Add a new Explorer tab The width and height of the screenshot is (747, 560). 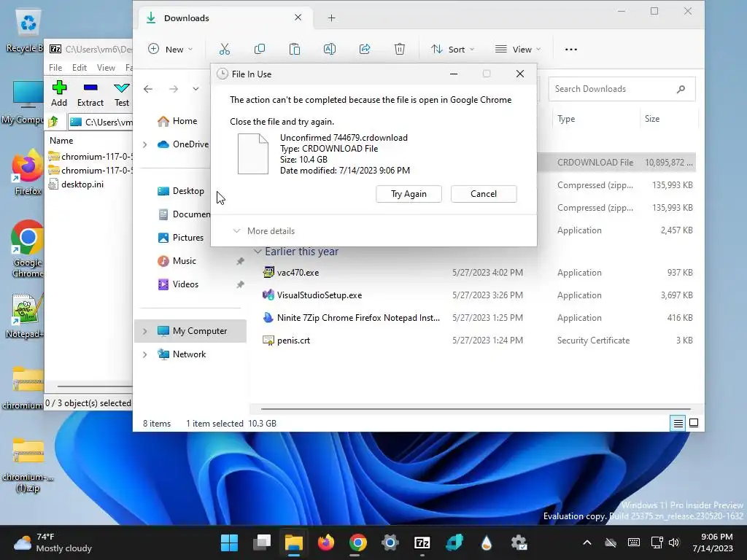[x=332, y=18]
